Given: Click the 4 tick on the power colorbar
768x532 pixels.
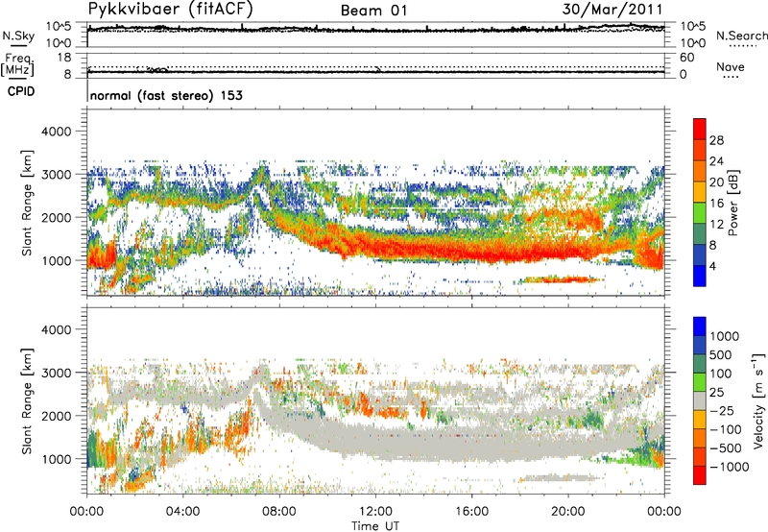Looking at the screenshot, I should tap(713, 266).
